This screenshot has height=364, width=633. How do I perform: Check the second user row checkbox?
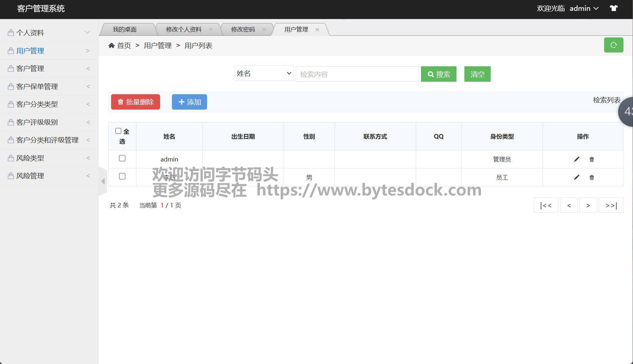point(122,176)
